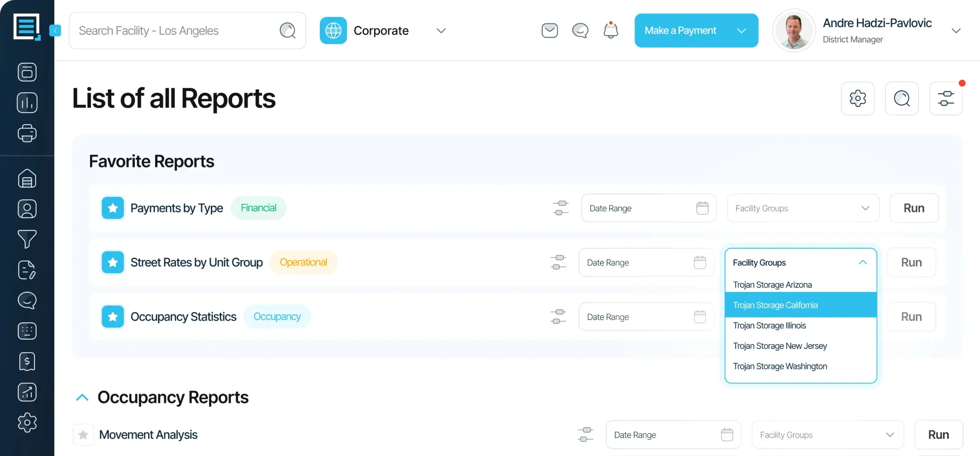980x456 pixels.
Task: Open Date Range picker for Movement Analysis
Action: click(x=673, y=435)
